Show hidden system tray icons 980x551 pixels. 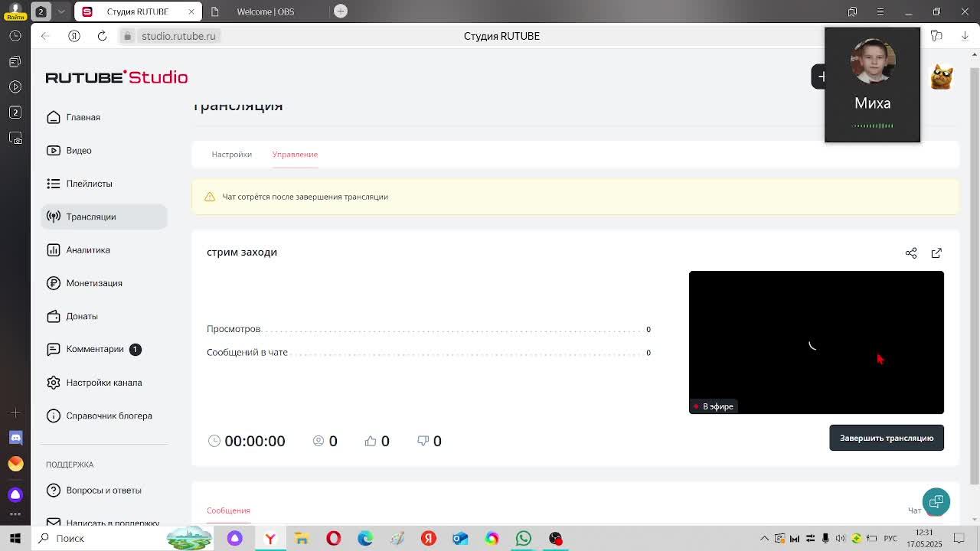[x=764, y=538]
